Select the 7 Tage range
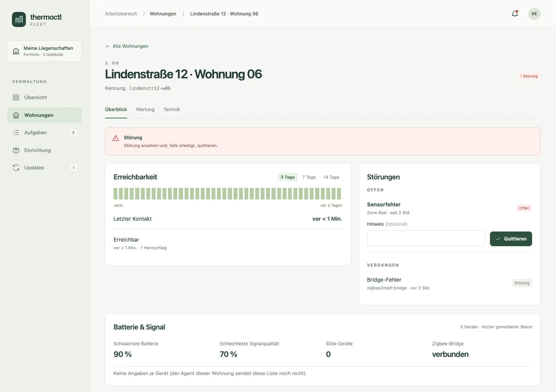This screenshot has height=392, width=556. click(x=309, y=177)
